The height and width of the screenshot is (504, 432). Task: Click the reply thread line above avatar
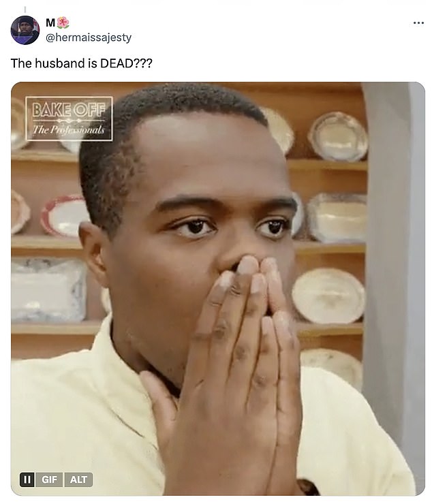click(25, 10)
